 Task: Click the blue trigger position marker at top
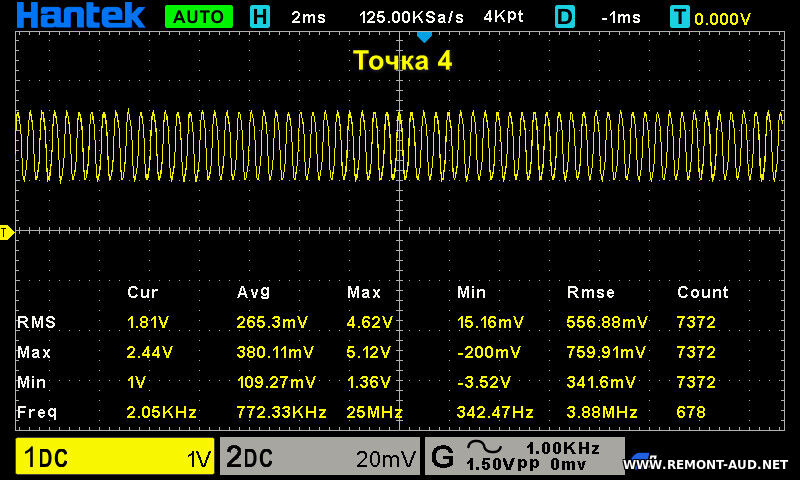click(424, 37)
